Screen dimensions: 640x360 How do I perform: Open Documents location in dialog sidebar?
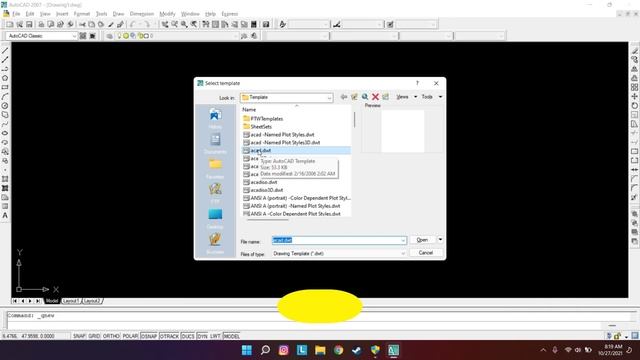click(x=215, y=144)
